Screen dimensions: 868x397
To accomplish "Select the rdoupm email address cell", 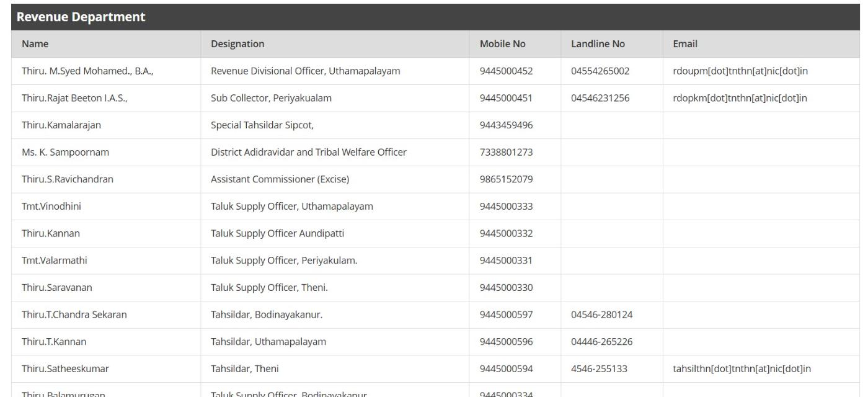I will tap(740, 71).
